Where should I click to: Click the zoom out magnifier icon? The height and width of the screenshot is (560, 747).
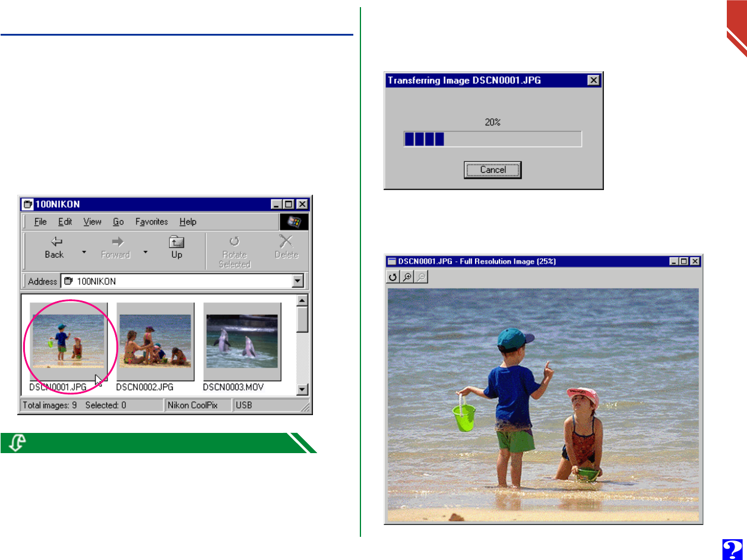[421, 277]
